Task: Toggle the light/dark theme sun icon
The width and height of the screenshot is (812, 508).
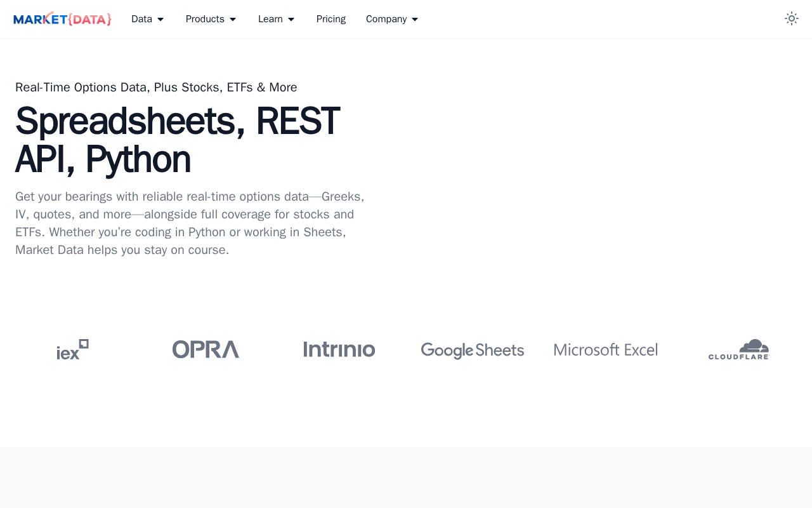Action: (791, 18)
